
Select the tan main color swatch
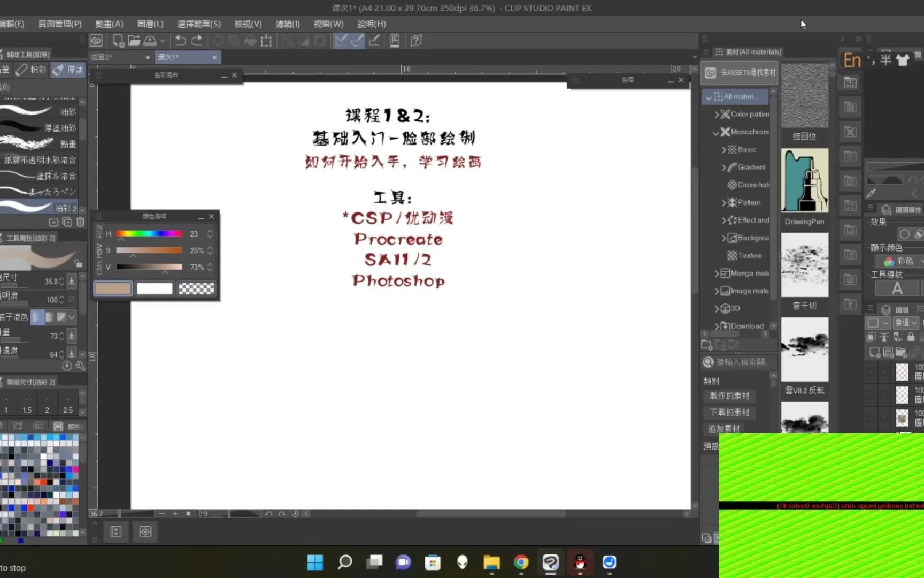click(113, 288)
